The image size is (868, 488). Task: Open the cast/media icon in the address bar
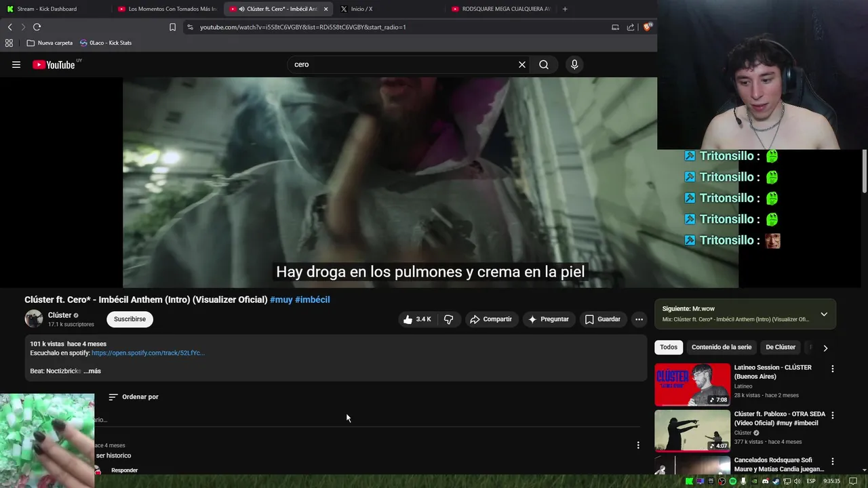(x=615, y=27)
